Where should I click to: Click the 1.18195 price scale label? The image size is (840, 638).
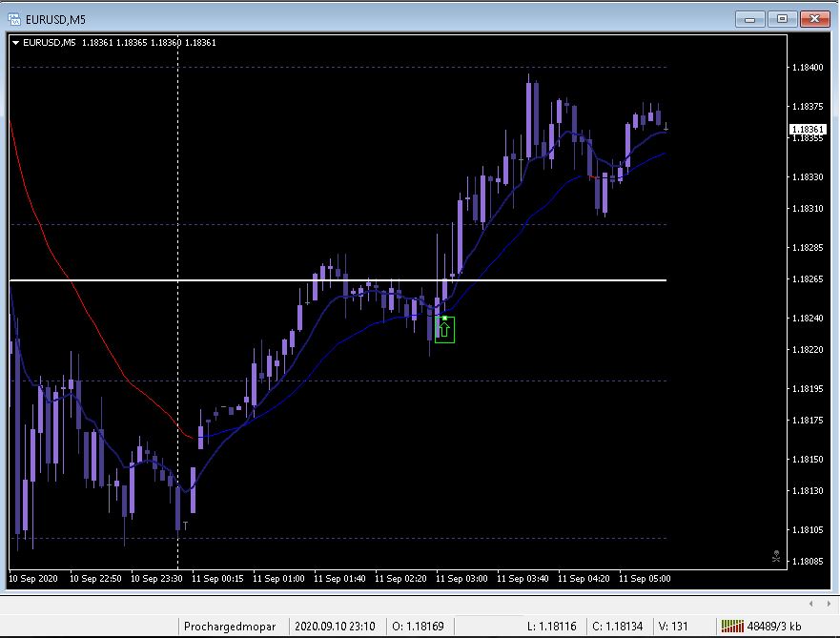tap(808, 389)
